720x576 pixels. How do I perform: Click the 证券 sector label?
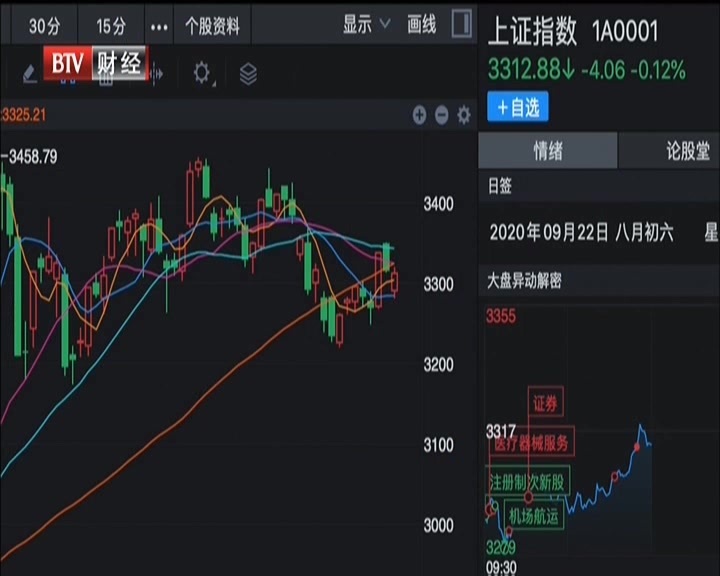(546, 403)
